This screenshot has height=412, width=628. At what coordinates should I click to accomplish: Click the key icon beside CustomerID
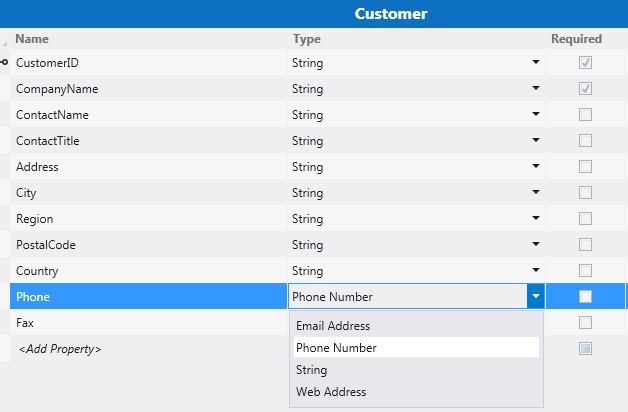[x=5, y=63]
